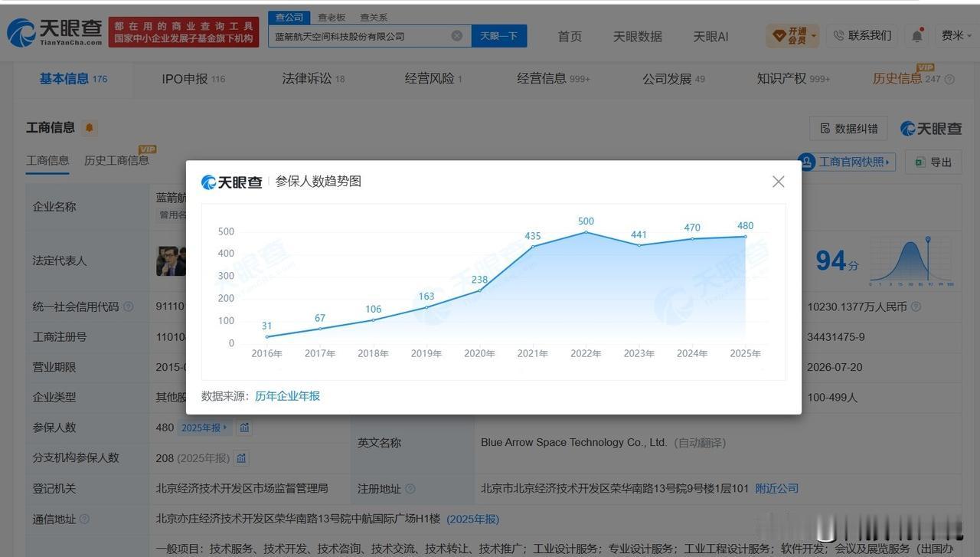Click the red banner 都在用的商业查询工具
980x557 pixels.
[x=184, y=32]
